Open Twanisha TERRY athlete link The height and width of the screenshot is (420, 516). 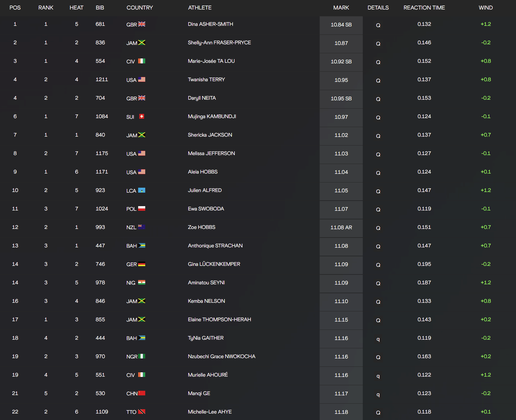point(206,79)
